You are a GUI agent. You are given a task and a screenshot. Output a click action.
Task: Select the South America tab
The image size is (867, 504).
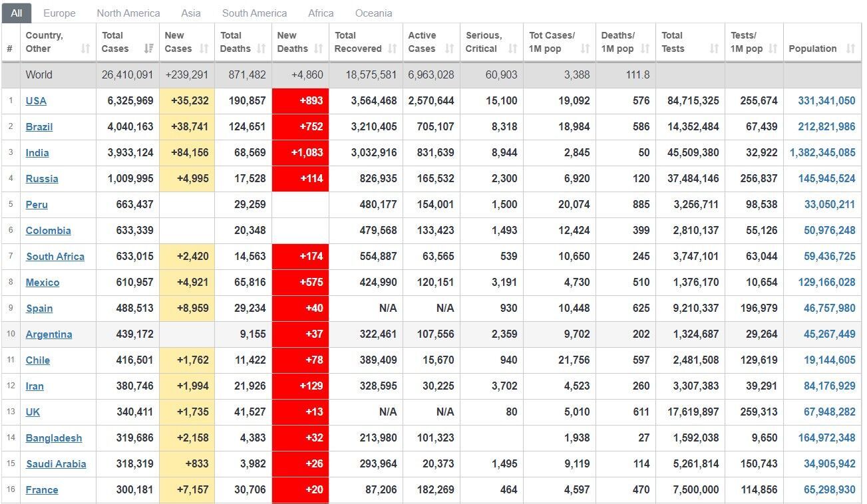tap(254, 13)
